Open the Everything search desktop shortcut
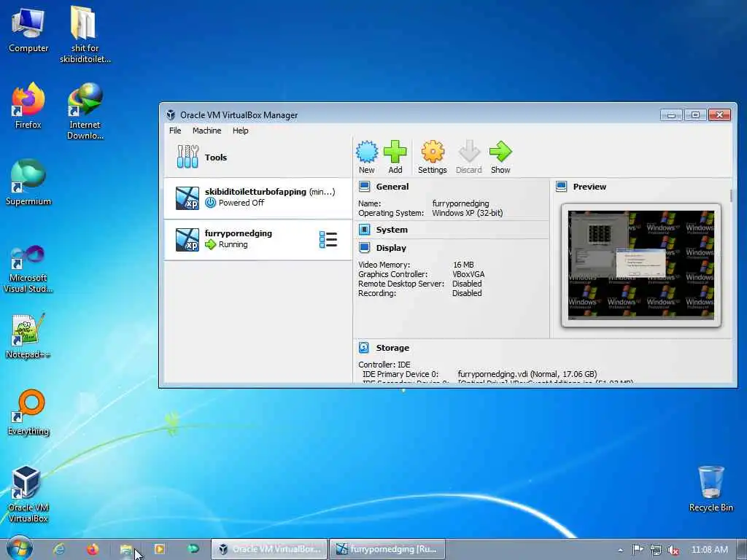Viewport: 747px width, 560px height. coord(28,413)
